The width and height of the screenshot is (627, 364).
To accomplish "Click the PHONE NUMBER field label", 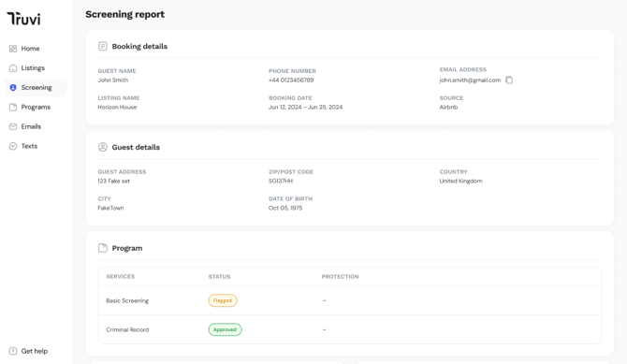I will click(292, 71).
